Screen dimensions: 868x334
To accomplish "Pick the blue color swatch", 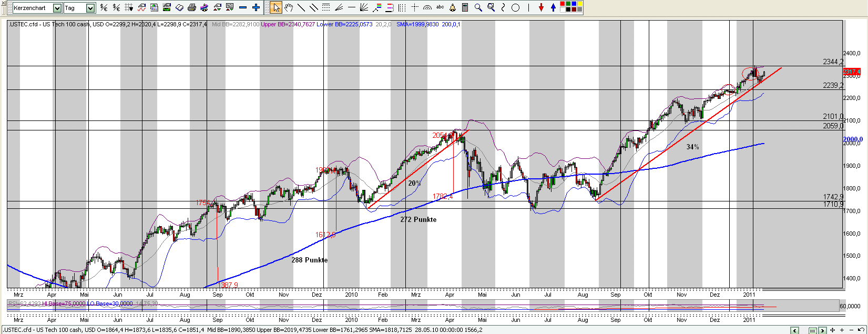I will [x=574, y=4].
